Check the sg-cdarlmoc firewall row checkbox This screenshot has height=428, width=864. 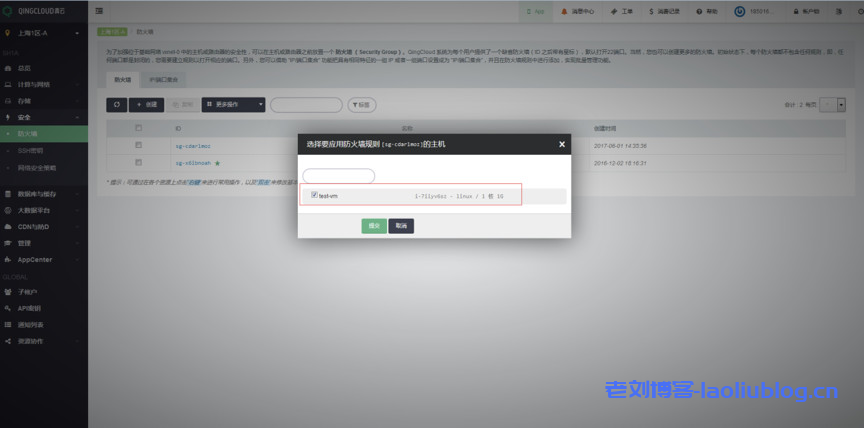coord(139,145)
